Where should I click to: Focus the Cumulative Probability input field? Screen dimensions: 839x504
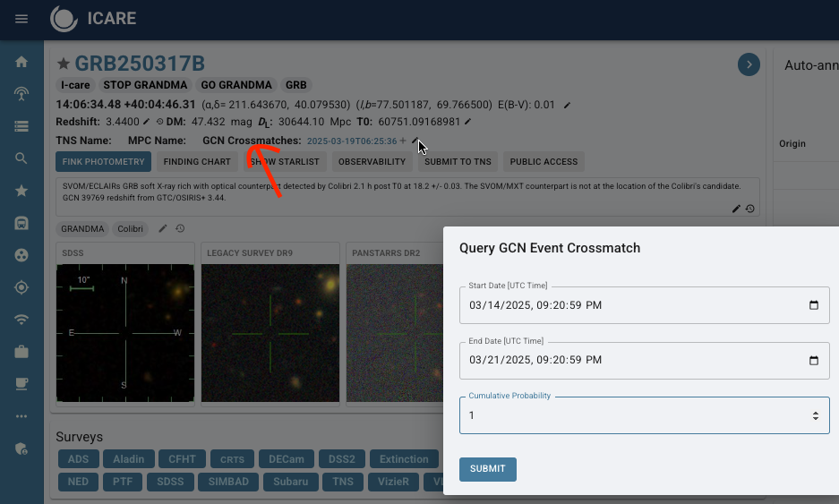coord(627,416)
